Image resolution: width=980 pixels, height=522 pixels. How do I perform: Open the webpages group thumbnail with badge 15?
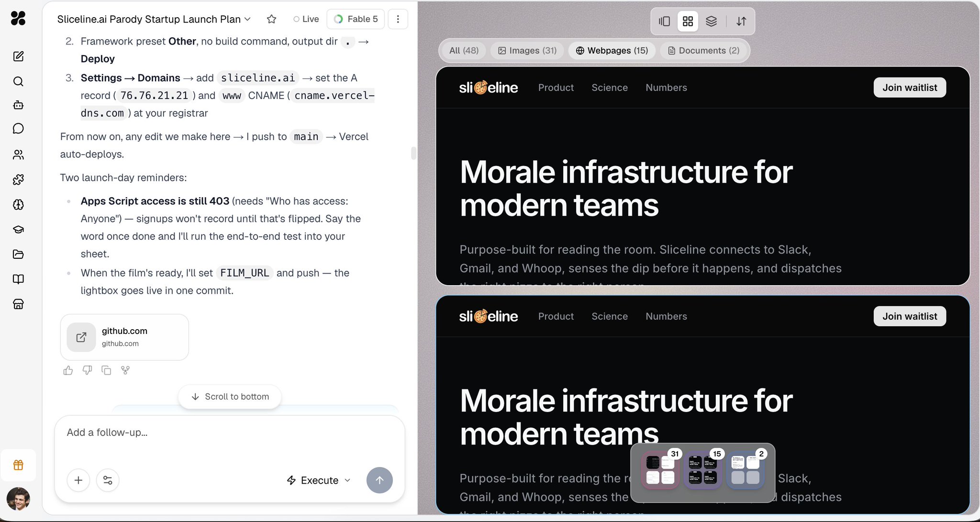tap(702, 470)
